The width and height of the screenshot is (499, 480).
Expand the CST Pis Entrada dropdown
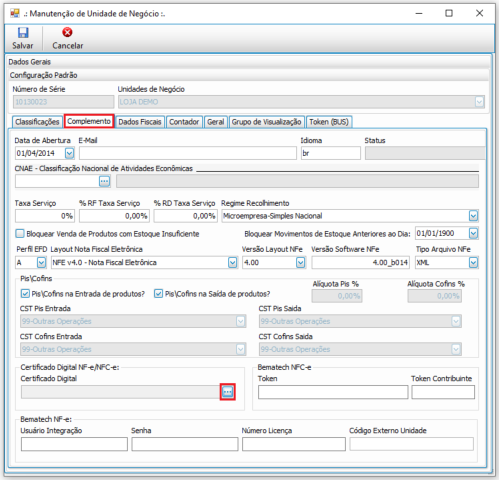click(241, 321)
